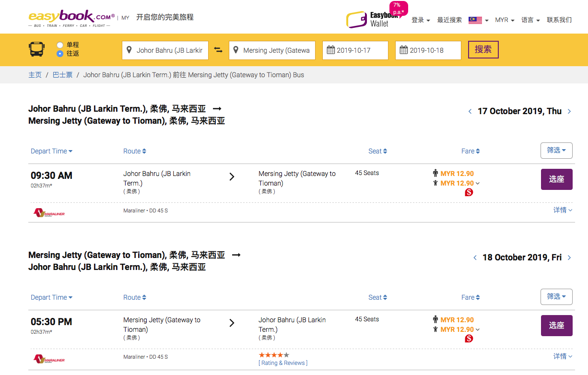588x375 pixels.
Task: Open the 最近搜索 recent searches menu
Action: (x=449, y=20)
